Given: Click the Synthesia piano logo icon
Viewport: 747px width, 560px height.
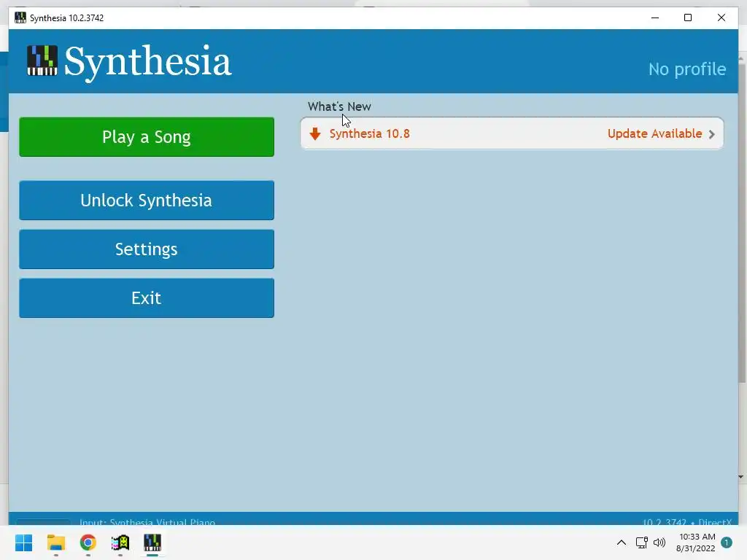Looking at the screenshot, I should click(x=42, y=61).
